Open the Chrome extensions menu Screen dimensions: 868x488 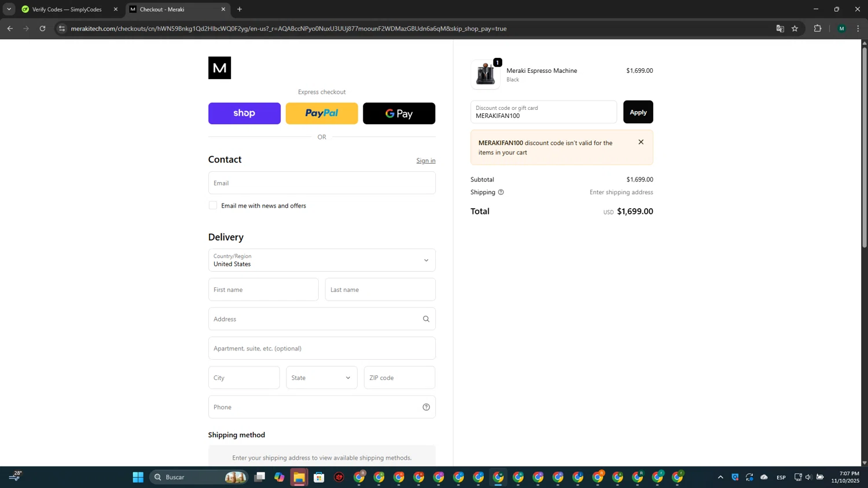click(817, 28)
